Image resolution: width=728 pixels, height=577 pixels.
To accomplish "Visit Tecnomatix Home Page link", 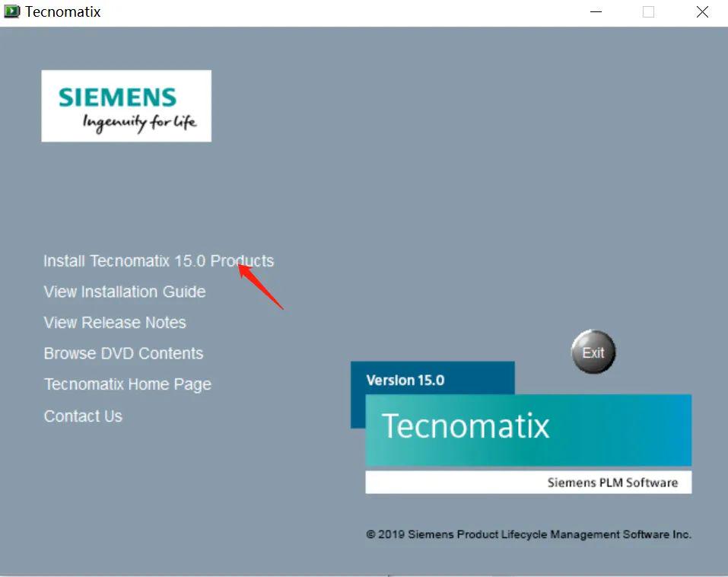I will pos(128,384).
